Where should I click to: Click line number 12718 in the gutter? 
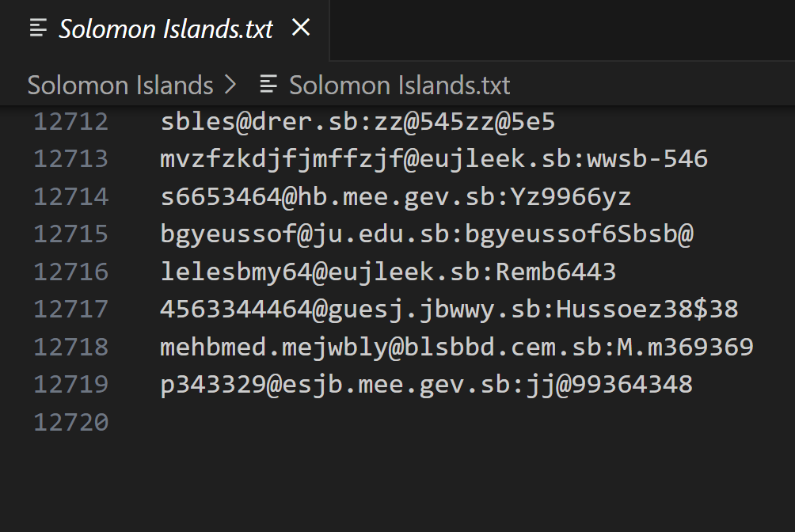(x=70, y=348)
